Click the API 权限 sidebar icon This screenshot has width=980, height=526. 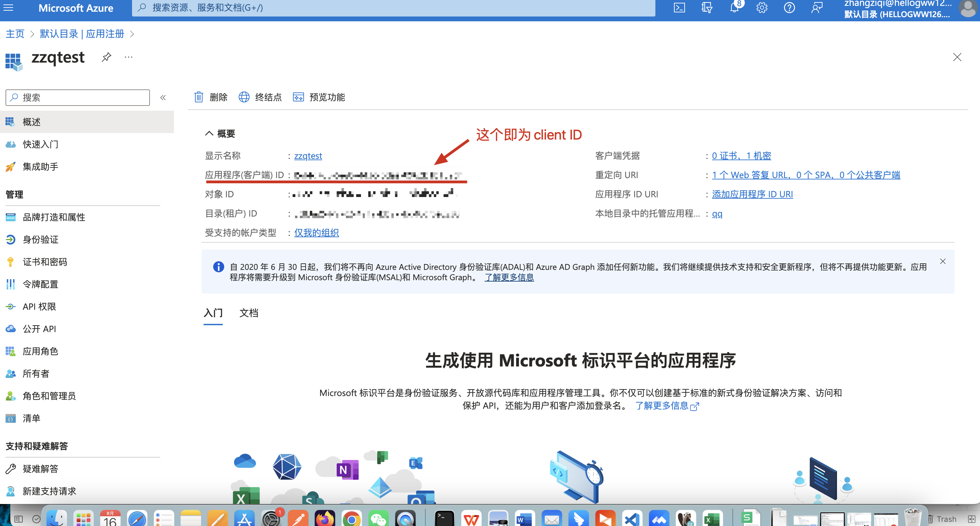[11, 307]
